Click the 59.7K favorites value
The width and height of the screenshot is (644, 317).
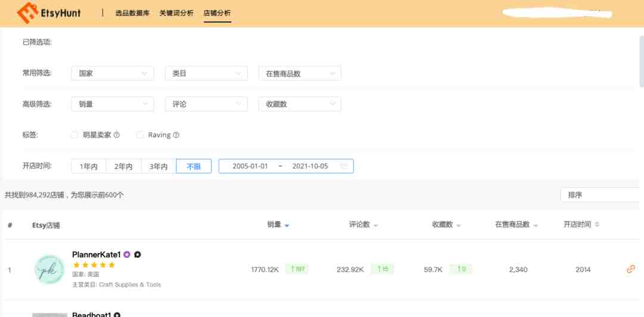(x=434, y=270)
